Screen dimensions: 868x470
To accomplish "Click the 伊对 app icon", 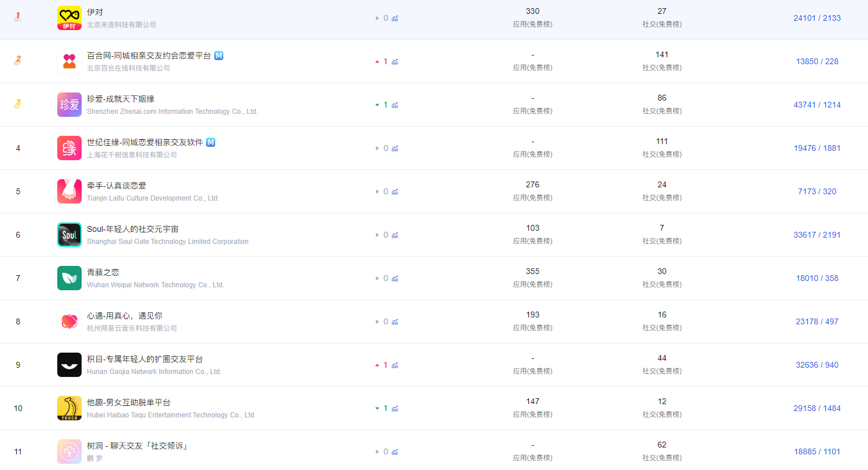I will click(x=69, y=18).
